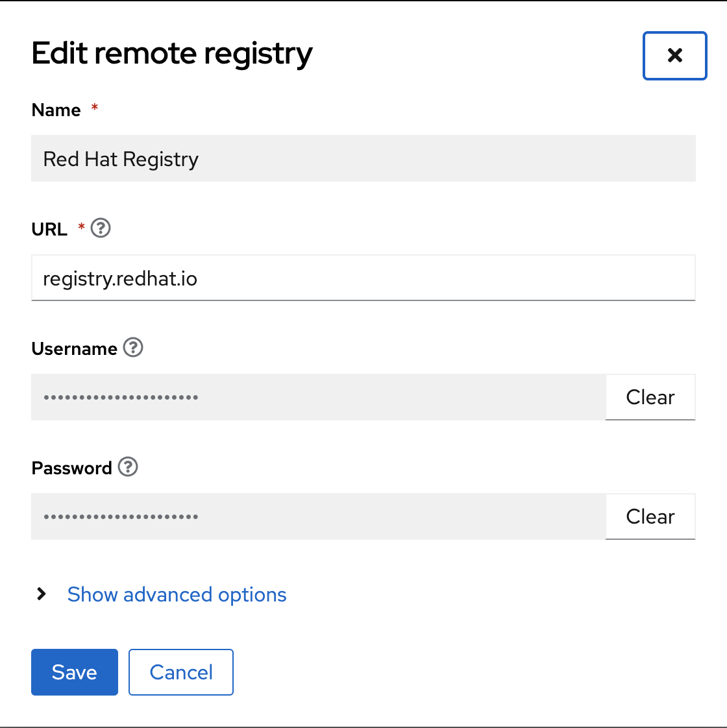727x728 pixels.
Task: Click the help icon next to URL
Action: pyautogui.click(x=101, y=228)
